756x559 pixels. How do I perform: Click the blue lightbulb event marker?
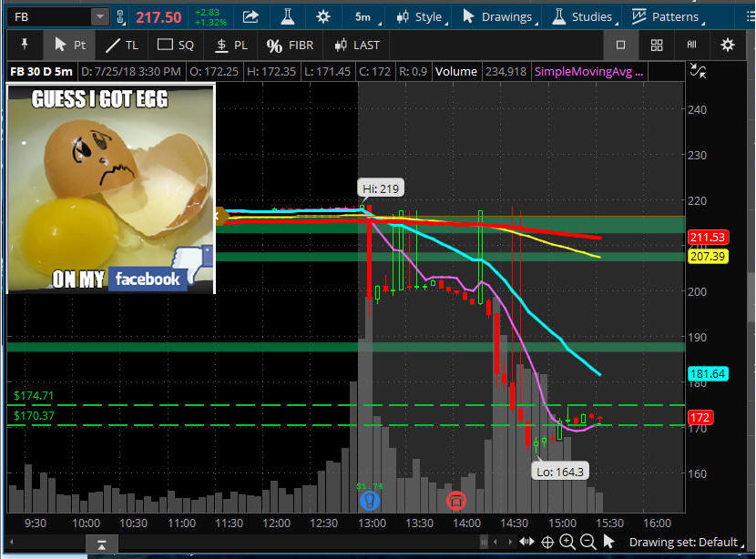(x=370, y=501)
